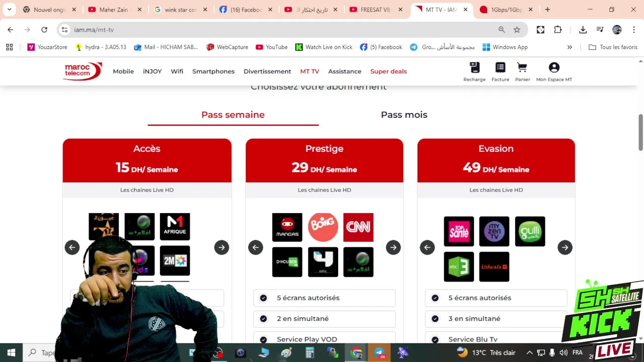Click the Top Santé channel logo
Image resolution: width=644 pixels, height=362 pixels.
[459, 231]
